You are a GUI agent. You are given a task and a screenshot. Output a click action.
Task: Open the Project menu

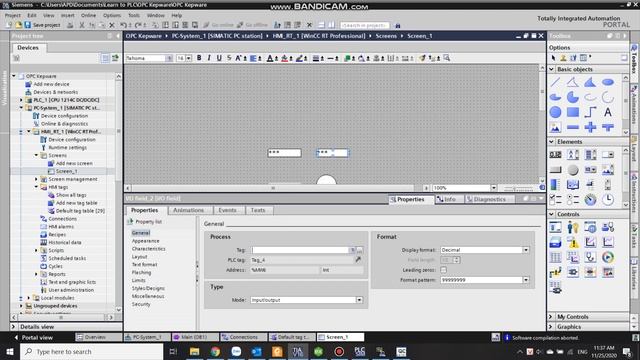(x=13, y=15)
